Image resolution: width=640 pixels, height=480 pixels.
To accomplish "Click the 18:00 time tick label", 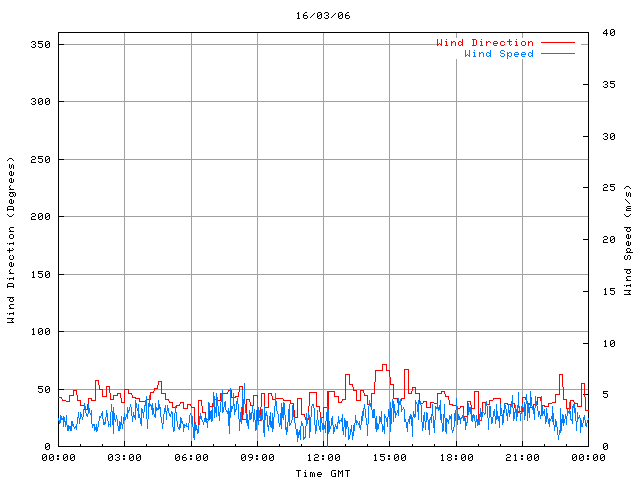I will pyautogui.click(x=456, y=458).
